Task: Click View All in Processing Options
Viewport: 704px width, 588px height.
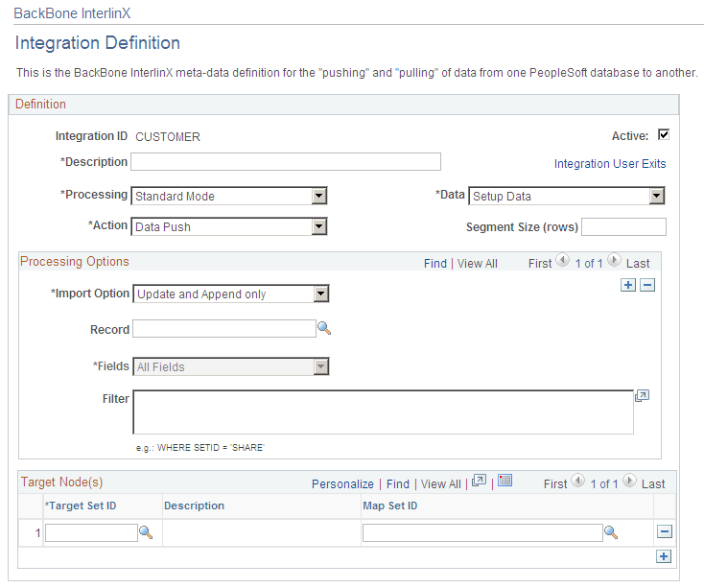Action: (x=478, y=264)
